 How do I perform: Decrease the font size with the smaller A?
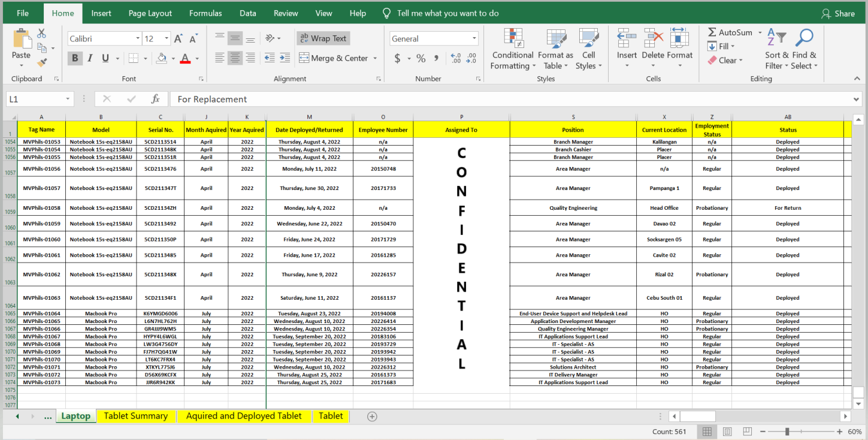193,39
